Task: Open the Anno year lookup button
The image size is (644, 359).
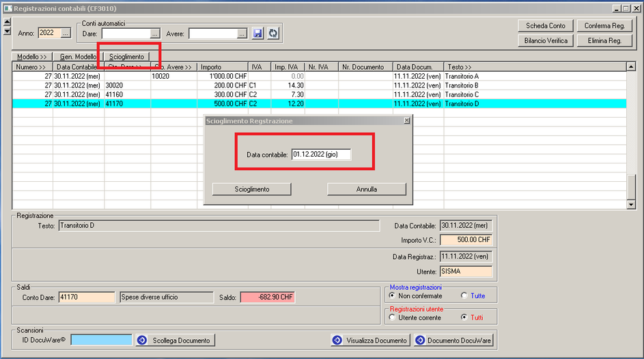Action: coord(66,33)
